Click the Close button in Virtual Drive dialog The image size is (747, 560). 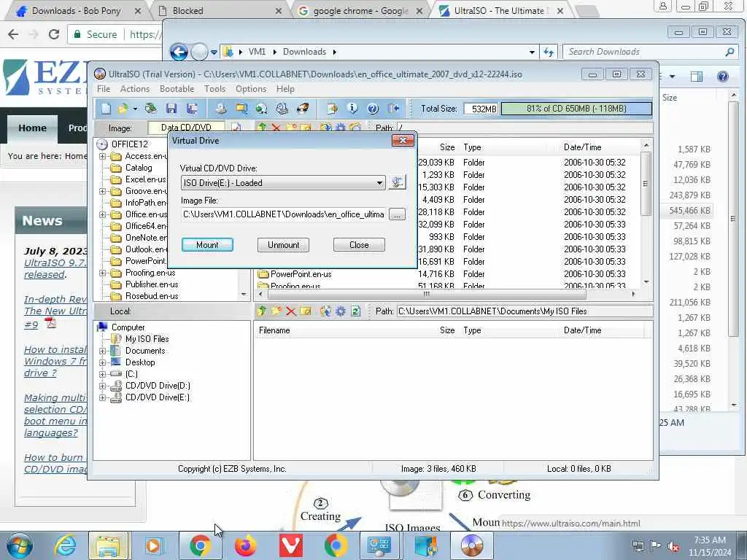(x=359, y=245)
